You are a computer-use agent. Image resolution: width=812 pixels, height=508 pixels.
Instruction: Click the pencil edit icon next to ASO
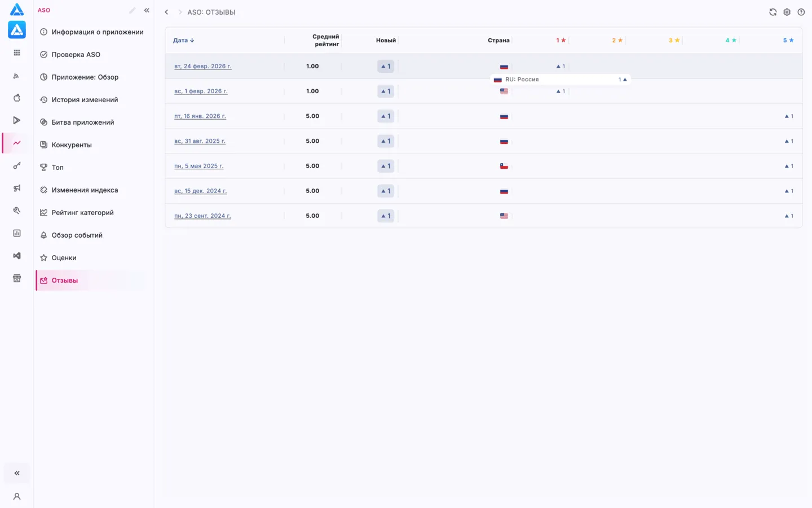tap(133, 10)
